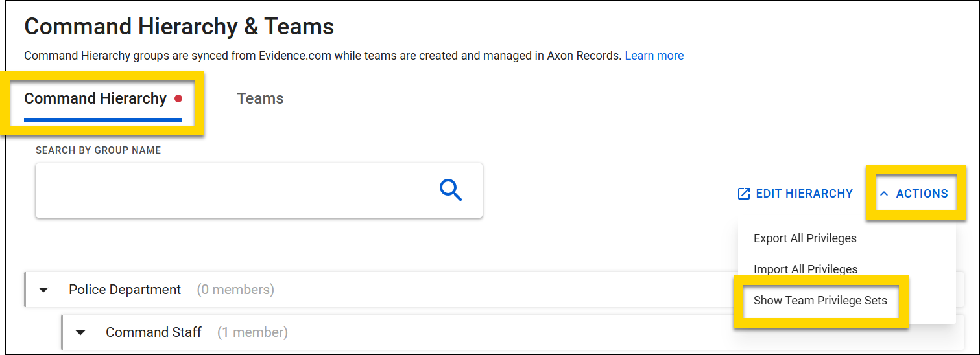The height and width of the screenshot is (355, 980).
Task: Click the Command Hierarchy & Teams heading
Action: (179, 27)
